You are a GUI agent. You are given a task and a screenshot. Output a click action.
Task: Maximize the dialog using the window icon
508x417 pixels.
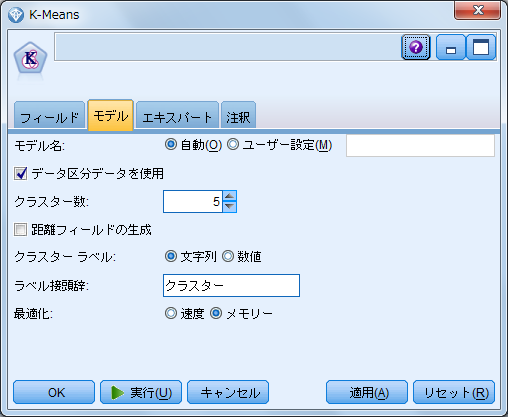[481, 47]
